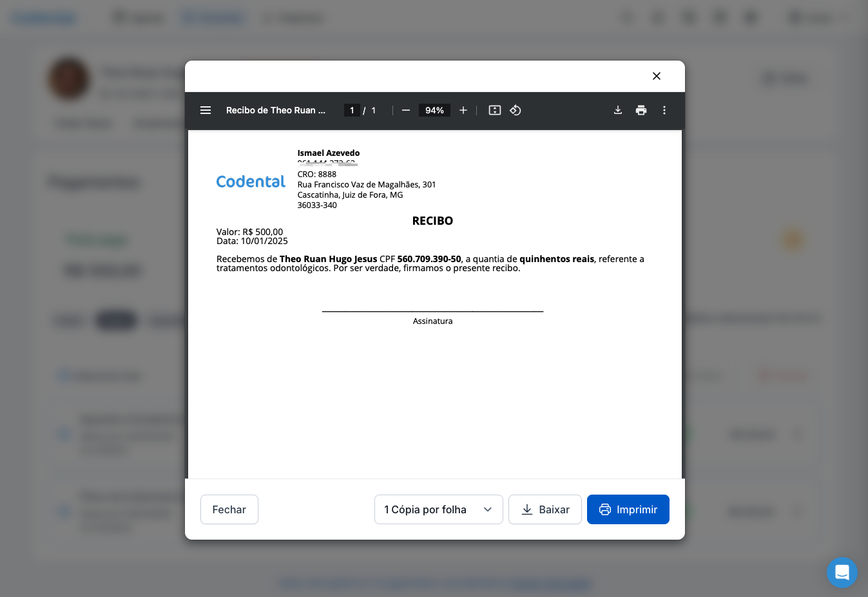Close the receipt dialog with the X
Image resolution: width=868 pixels, height=597 pixels.
click(656, 76)
